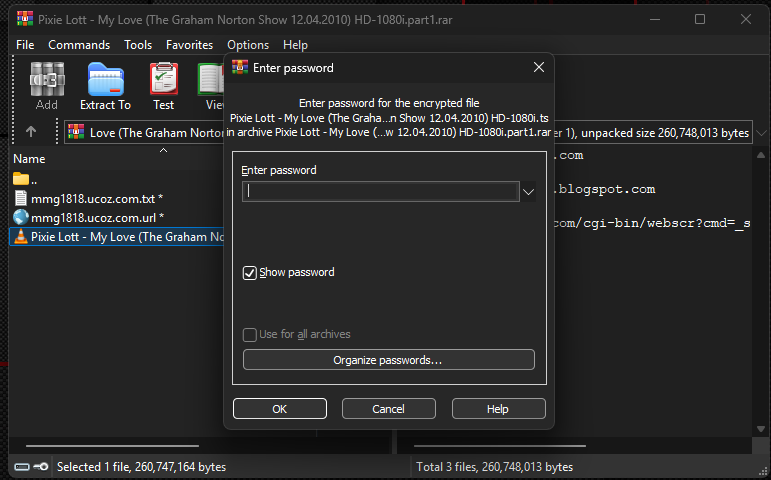Open the File menu
This screenshot has height=480, width=771.
point(25,45)
